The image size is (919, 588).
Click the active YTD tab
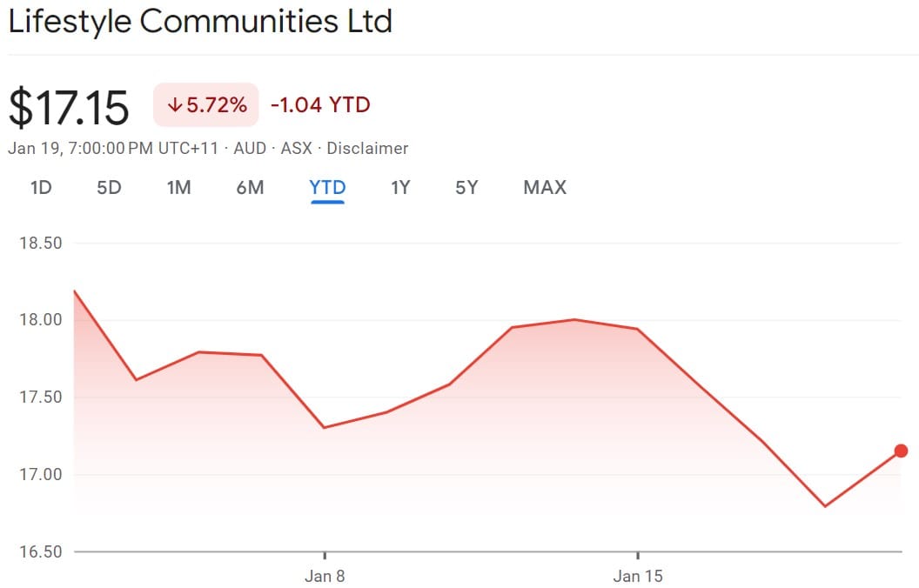[x=327, y=187]
